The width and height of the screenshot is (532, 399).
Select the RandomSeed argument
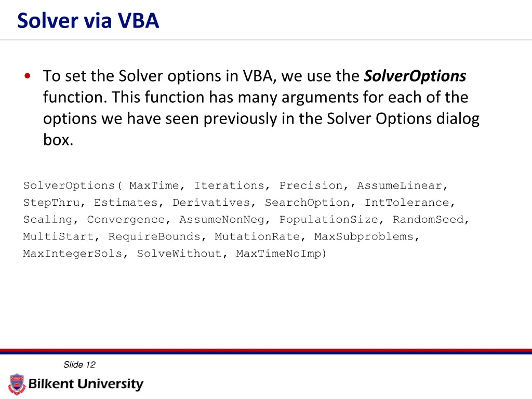point(428,220)
